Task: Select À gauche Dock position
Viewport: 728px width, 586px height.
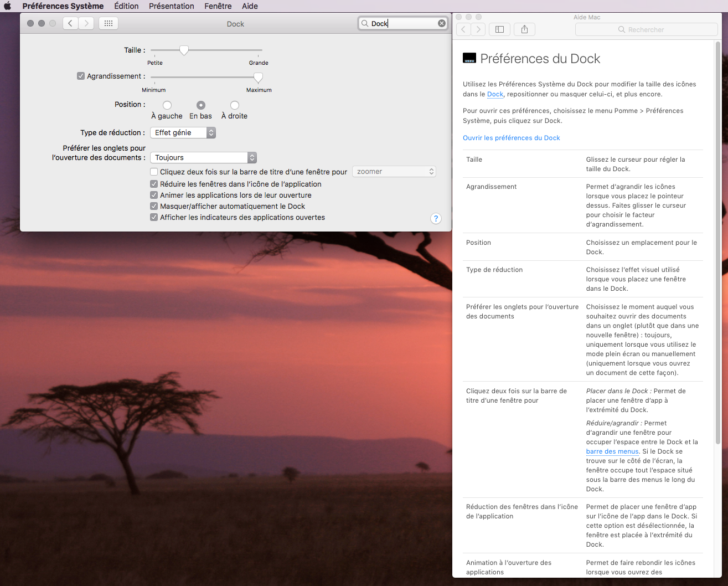Action: pyautogui.click(x=167, y=105)
